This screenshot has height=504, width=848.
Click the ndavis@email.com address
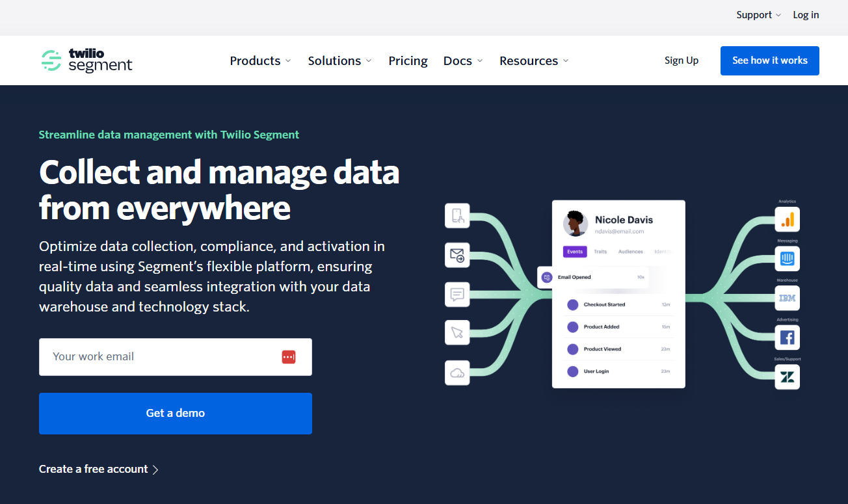tap(620, 232)
